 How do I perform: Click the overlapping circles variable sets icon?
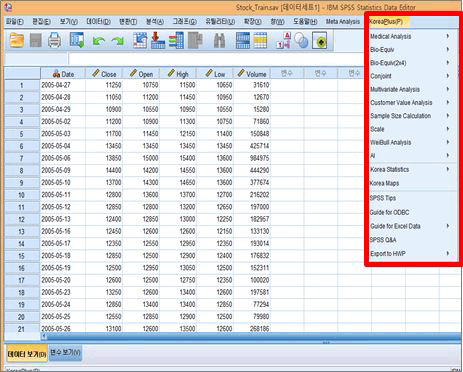click(301, 40)
